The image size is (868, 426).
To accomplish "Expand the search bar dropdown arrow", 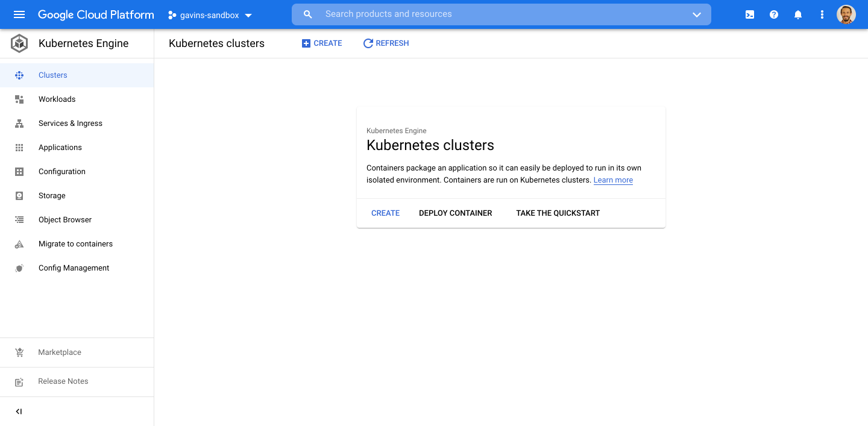I will point(697,14).
